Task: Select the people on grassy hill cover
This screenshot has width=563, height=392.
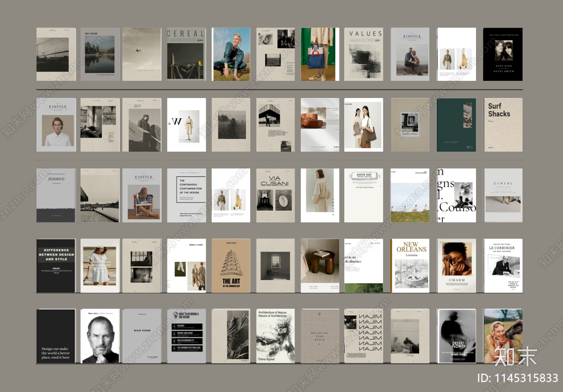Action: [x=410, y=195]
